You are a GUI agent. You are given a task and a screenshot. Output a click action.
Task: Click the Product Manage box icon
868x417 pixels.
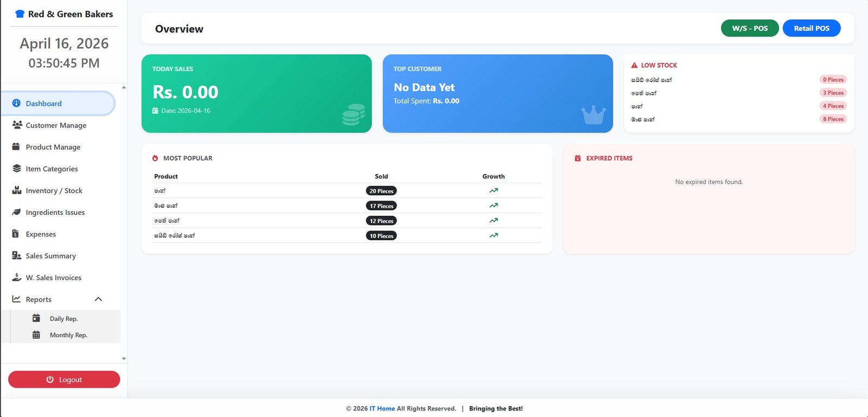click(16, 146)
